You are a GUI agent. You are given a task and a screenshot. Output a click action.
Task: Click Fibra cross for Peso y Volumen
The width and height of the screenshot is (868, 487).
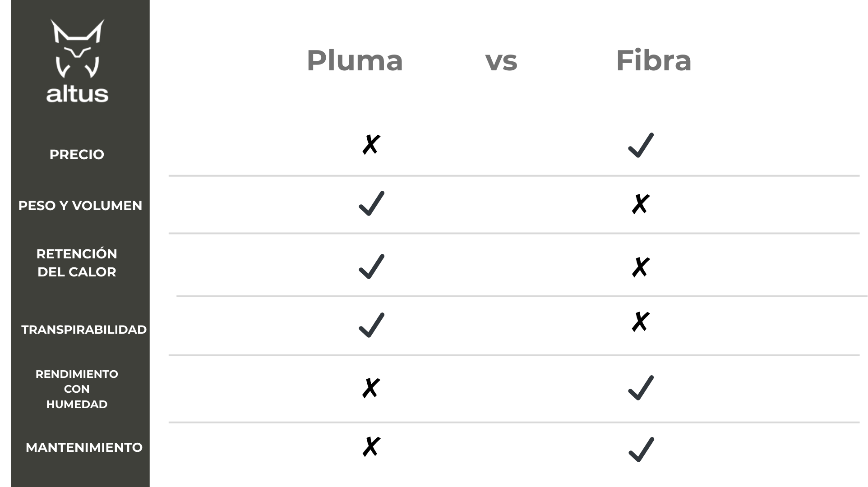[640, 204]
